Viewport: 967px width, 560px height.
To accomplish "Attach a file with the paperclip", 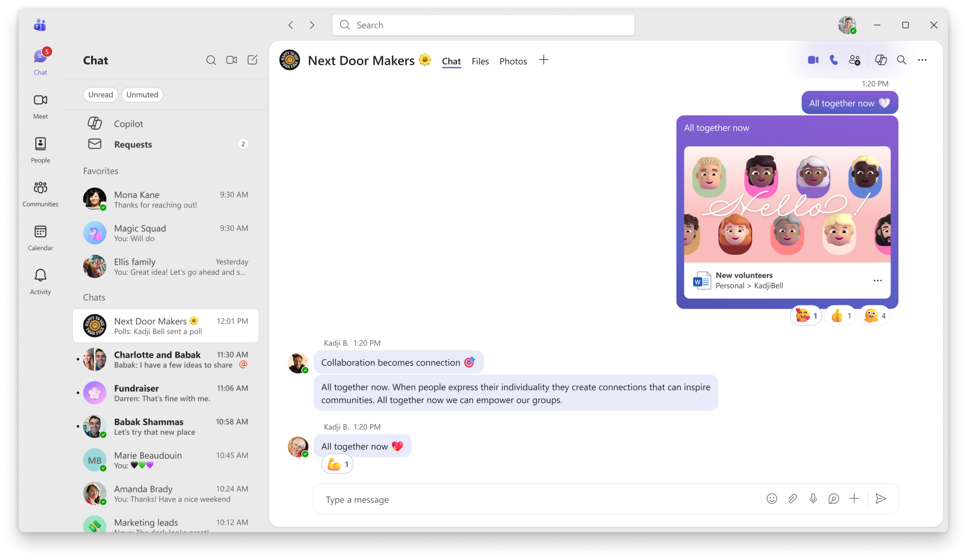I will coord(792,498).
